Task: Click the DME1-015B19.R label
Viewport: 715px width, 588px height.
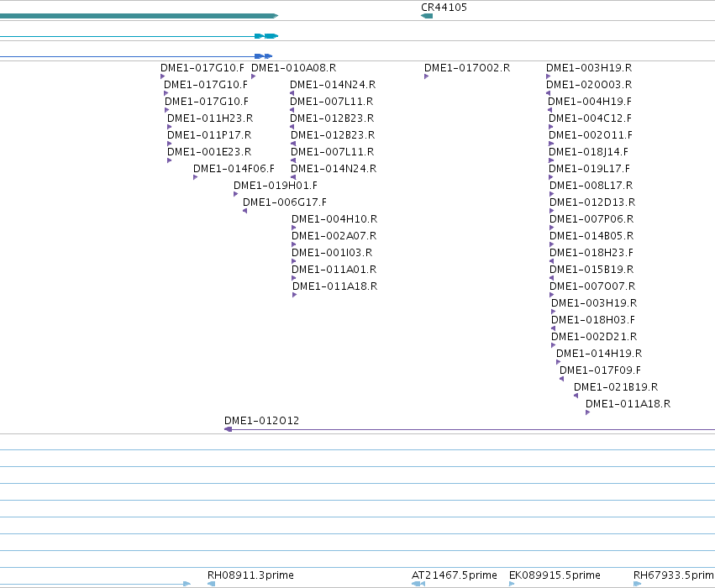Action: (x=591, y=270)
